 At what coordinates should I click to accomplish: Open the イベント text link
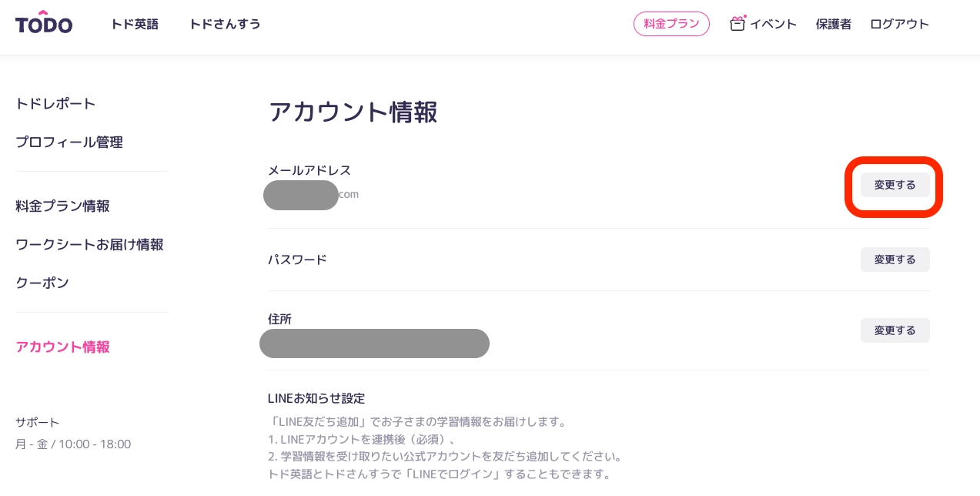coord(773,24)
